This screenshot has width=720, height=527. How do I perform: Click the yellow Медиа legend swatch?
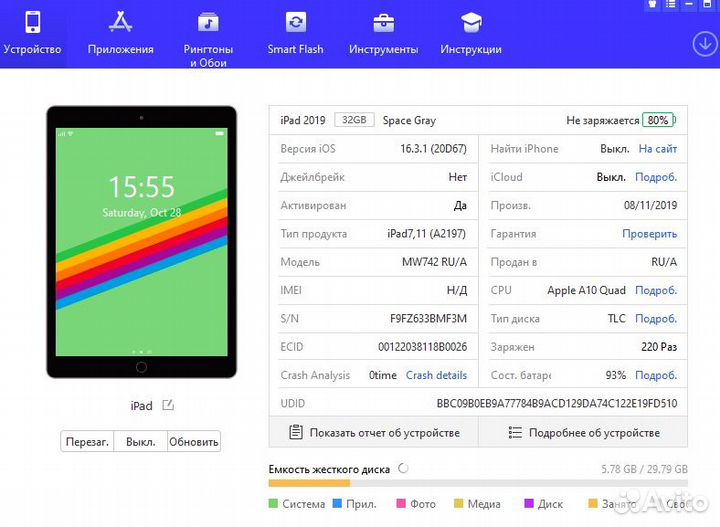coord(458,504)
